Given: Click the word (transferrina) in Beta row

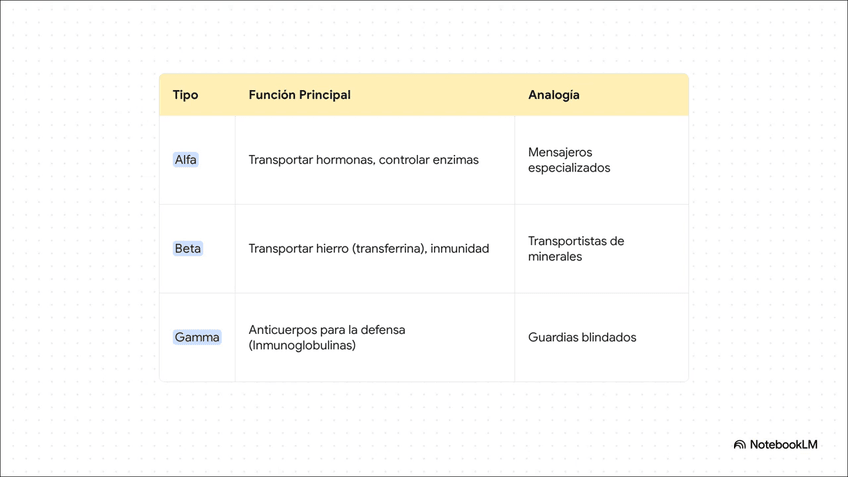Looking at the screenshot, I should click(389, 249).
